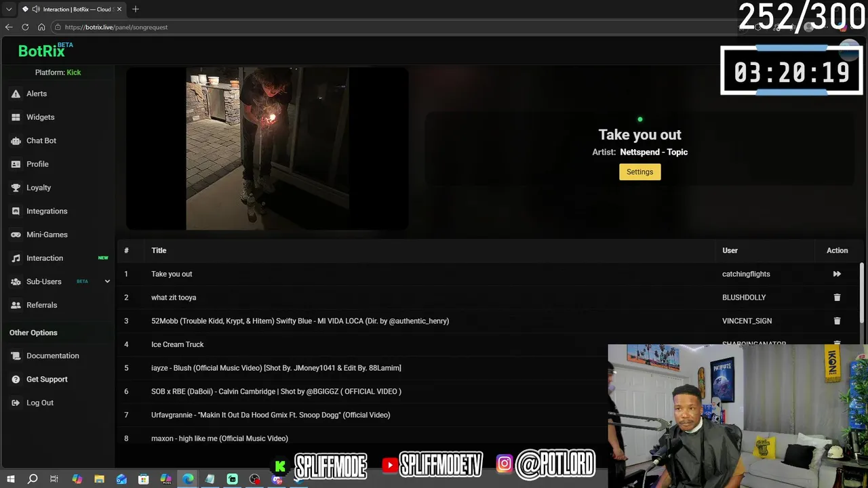Open Task View on taskbar
Viewport: 868px width, 488px height.
pos(54,479)
